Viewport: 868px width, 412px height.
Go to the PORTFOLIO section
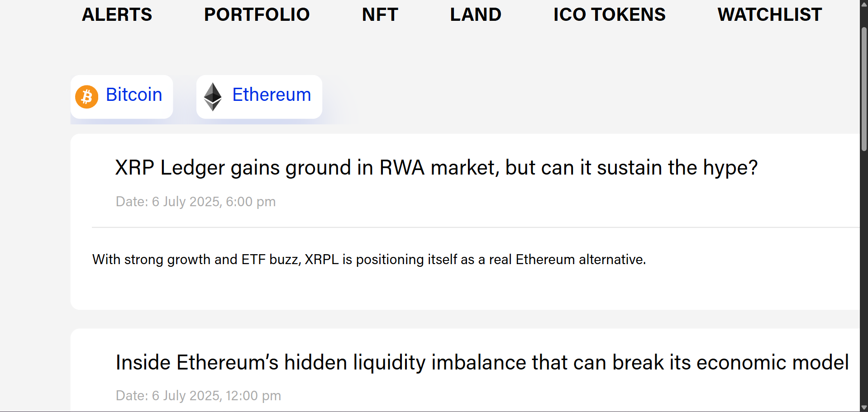click(257, 14)
